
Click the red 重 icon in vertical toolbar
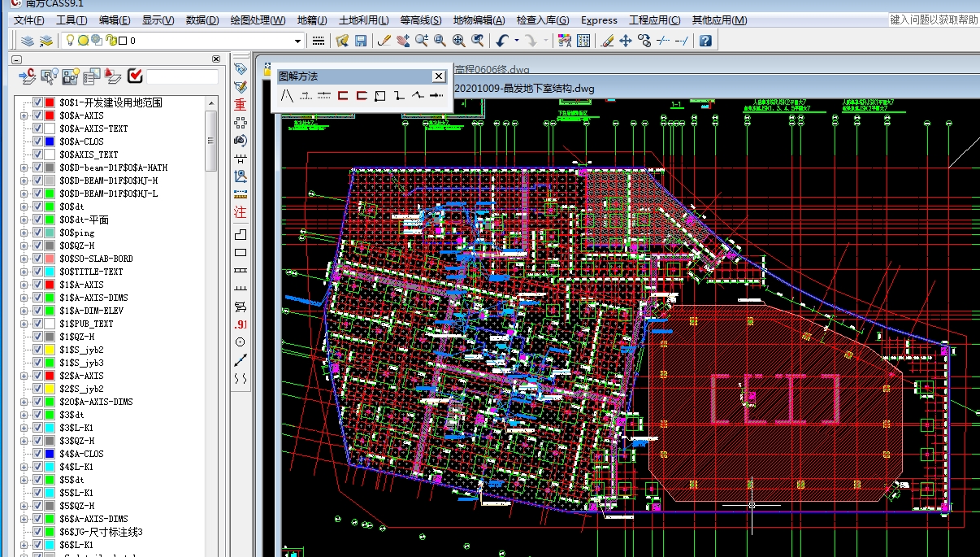coord(240,105)
